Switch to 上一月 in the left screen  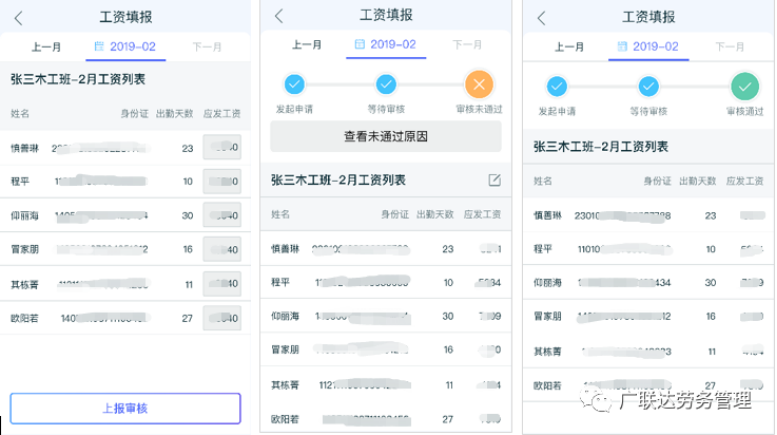48,46
